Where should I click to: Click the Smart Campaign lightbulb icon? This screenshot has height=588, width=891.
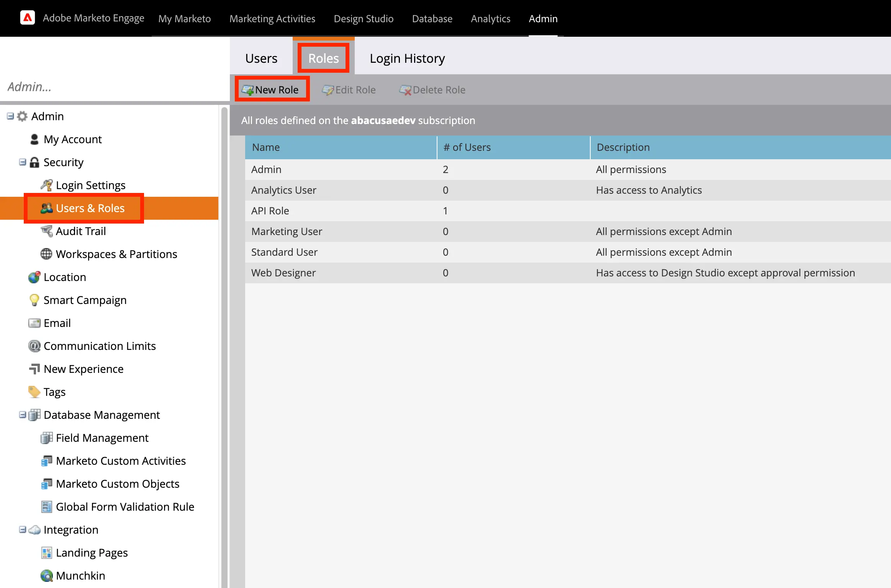tap(34, 300)
